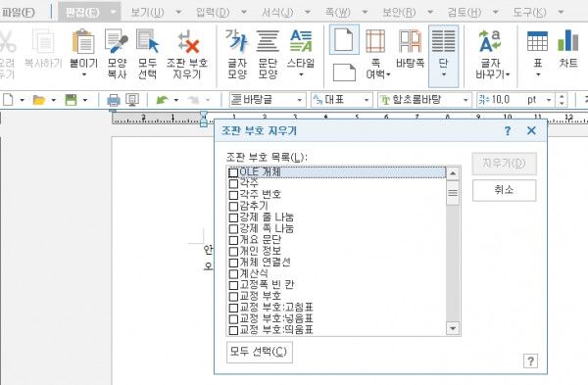Viewport: 588px width, 385px height.
Task: Expand the 스타일 dropdown arrow
Action: click(x=301, y=74)
